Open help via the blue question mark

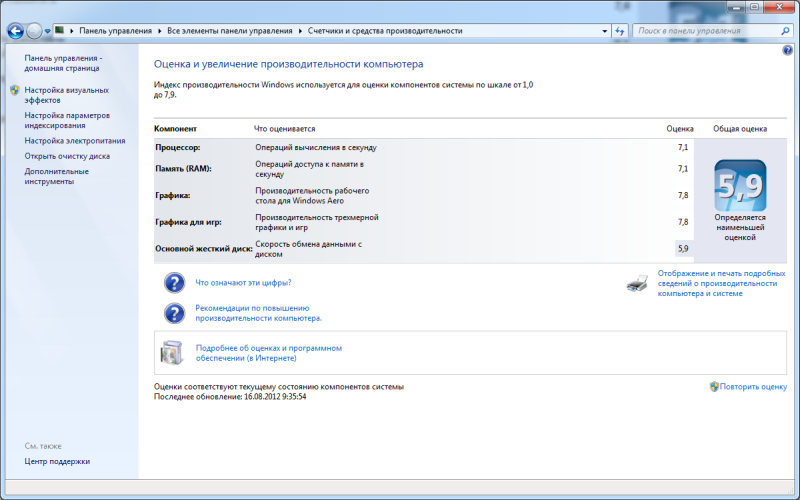pyautogui.click(x=787, y=50)
